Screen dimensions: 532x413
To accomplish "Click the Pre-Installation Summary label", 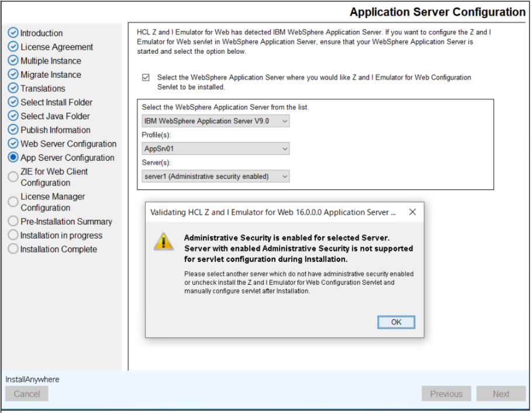I will click(66, 222).
